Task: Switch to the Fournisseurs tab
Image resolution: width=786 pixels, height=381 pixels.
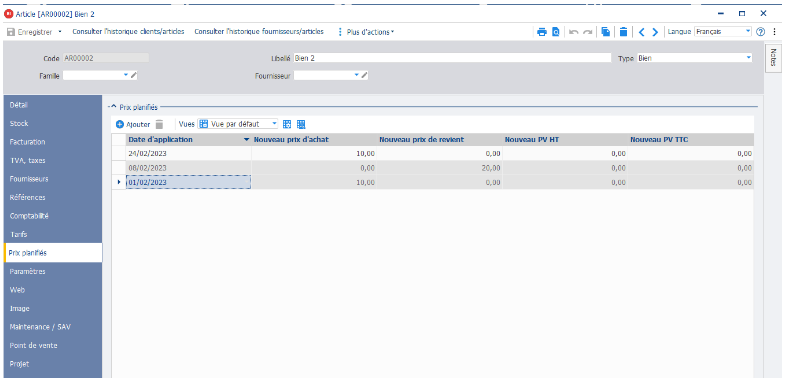Action: 52,179
